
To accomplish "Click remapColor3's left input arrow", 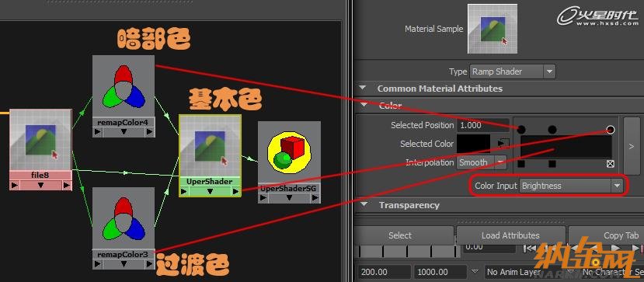I will [98, 264].
